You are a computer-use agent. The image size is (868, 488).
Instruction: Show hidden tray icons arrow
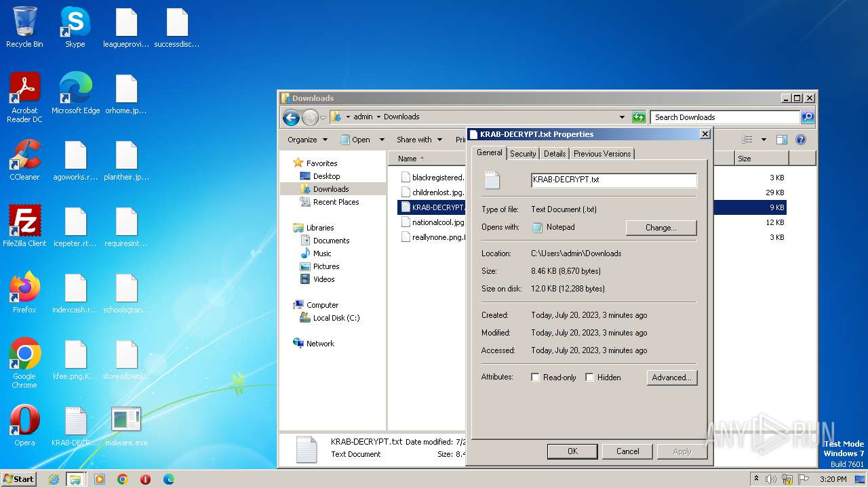[x=756, y=479]
